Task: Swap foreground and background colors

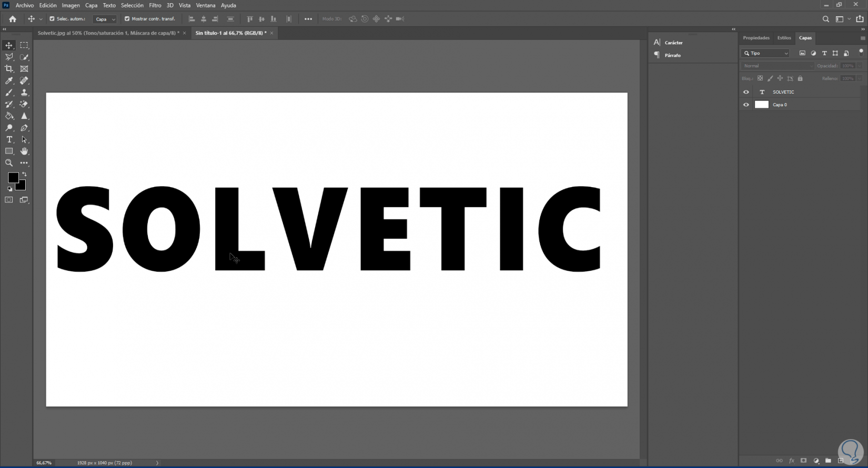Action: 24,174
